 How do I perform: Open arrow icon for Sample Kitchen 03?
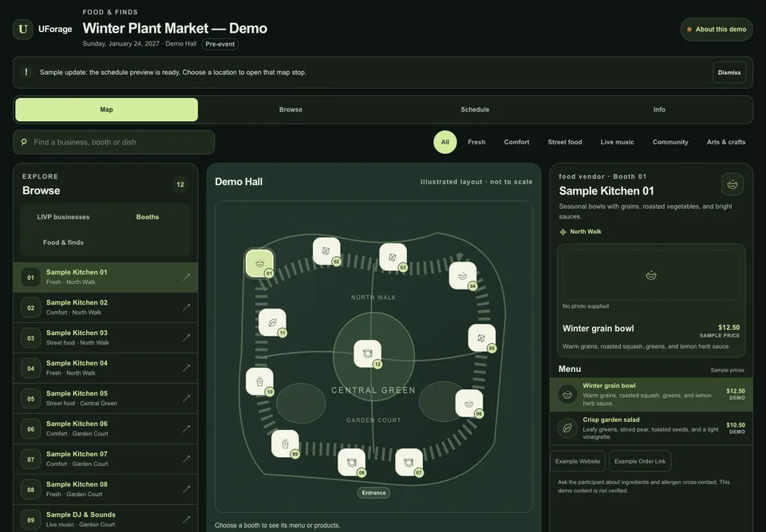[186, 337]
